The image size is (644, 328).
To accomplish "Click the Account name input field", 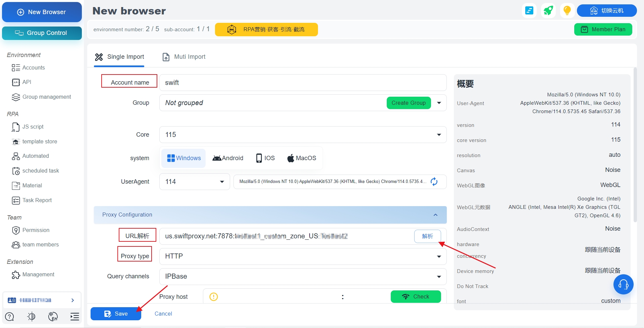I will coord(303,83).
